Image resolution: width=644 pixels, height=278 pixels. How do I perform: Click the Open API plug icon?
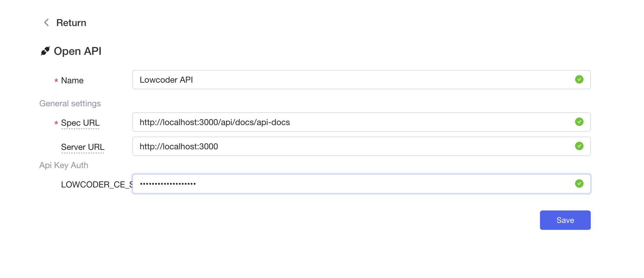pos(45,51)
